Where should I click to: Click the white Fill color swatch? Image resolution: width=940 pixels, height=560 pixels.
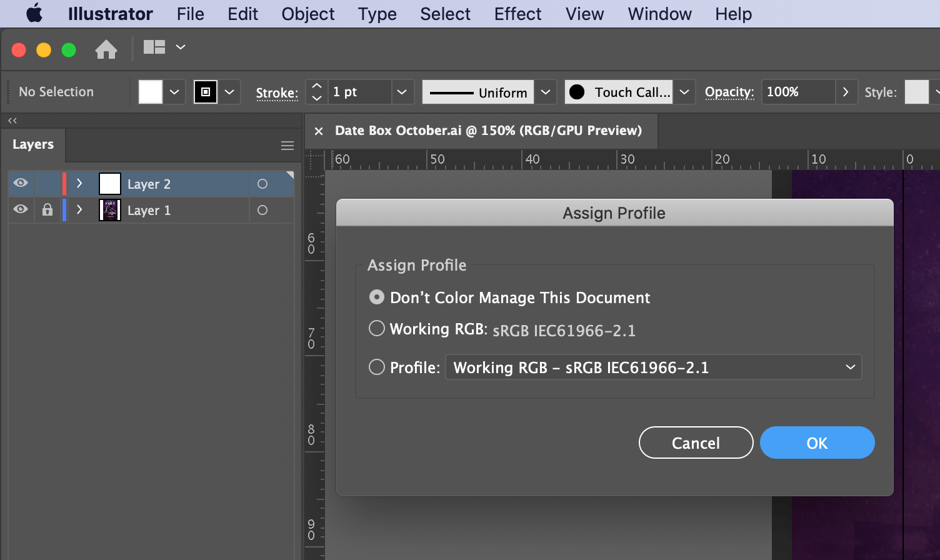click(x=151, y=91)
